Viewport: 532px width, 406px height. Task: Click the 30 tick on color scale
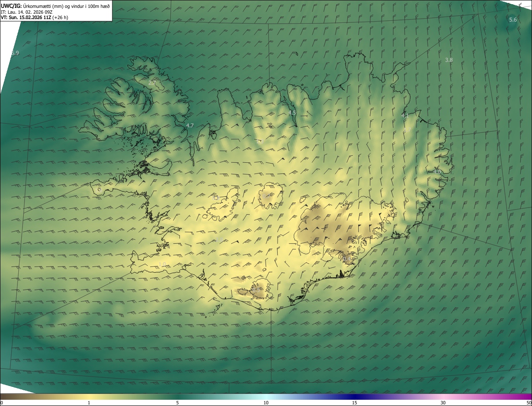click(443, 403)
